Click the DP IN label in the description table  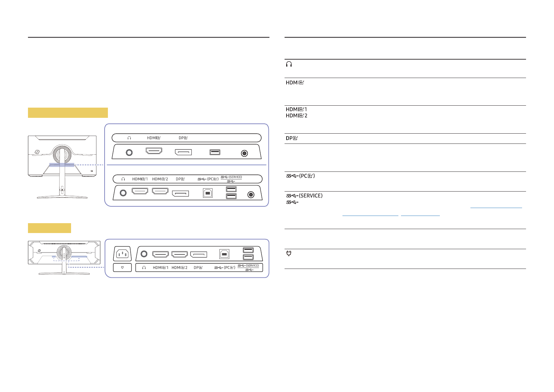pos(291,138)
